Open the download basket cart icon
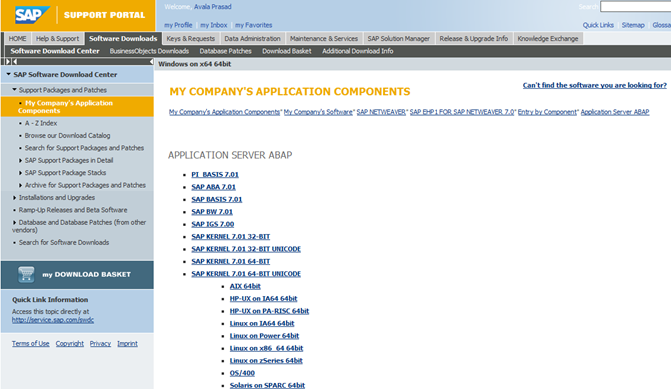This screenshot has width=671, height=389. click(x=26, y=274)
